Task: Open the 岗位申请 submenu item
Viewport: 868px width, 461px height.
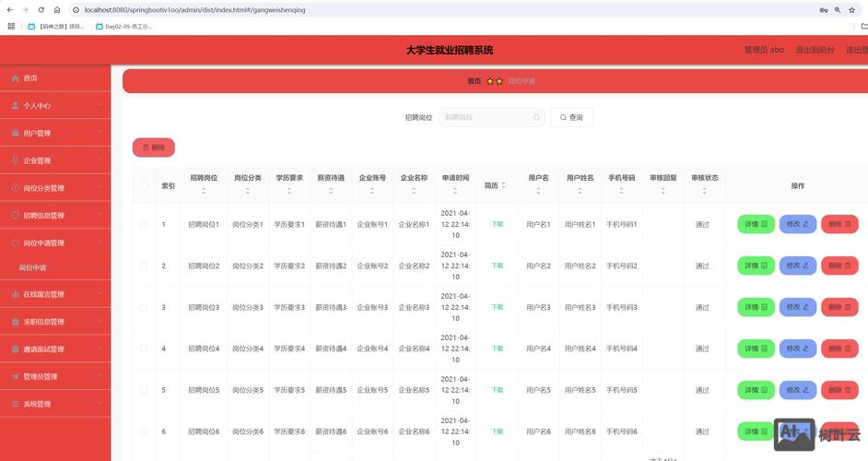Action: tap(33, 268)
